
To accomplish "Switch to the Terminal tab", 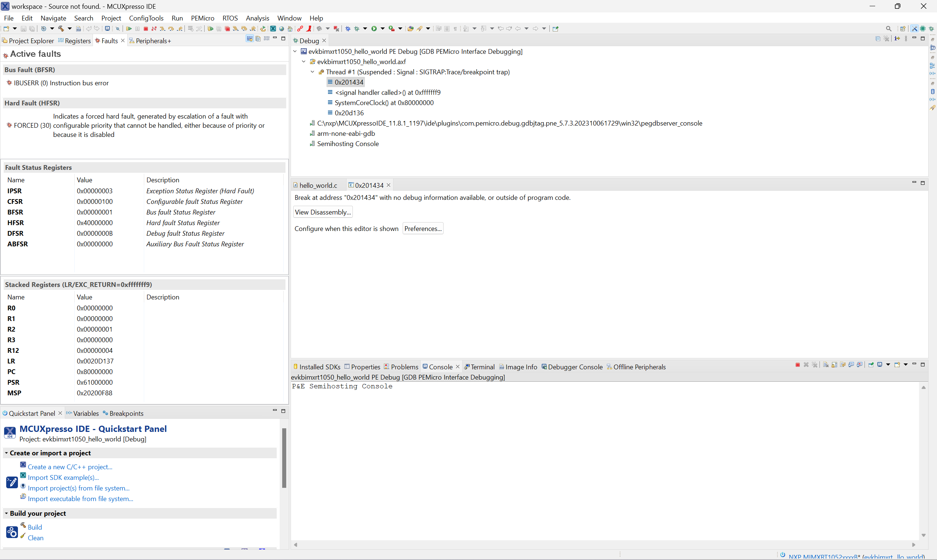I will (x=483, y=366).
